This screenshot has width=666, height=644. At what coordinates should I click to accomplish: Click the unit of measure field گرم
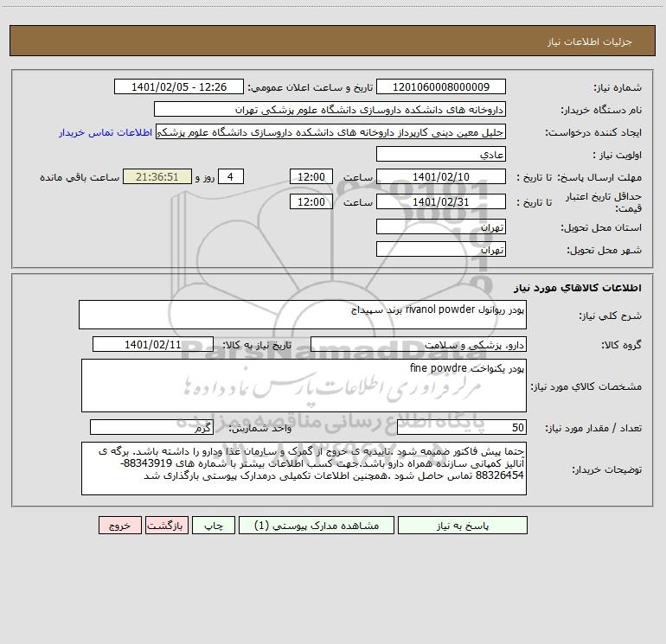coord(151,428)
